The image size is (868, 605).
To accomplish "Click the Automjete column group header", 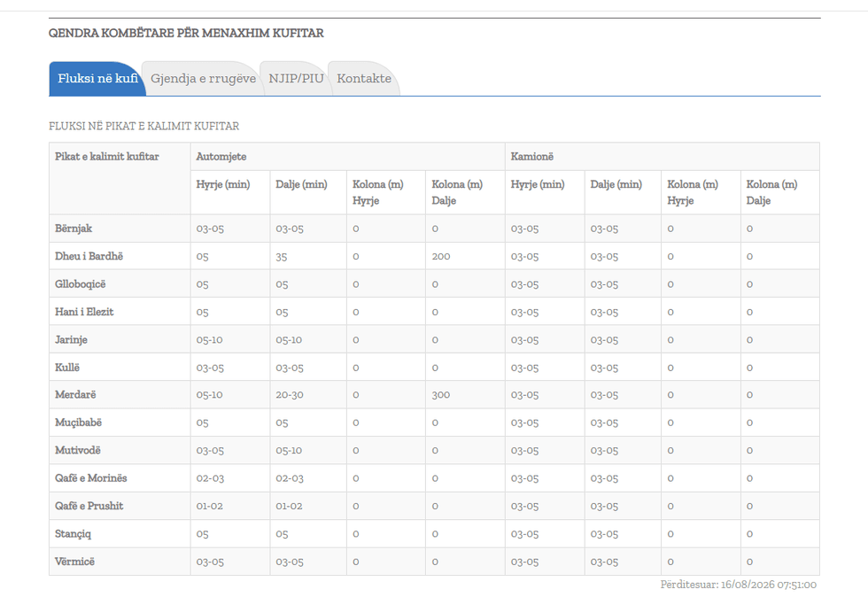I will (x=221, y=157).
